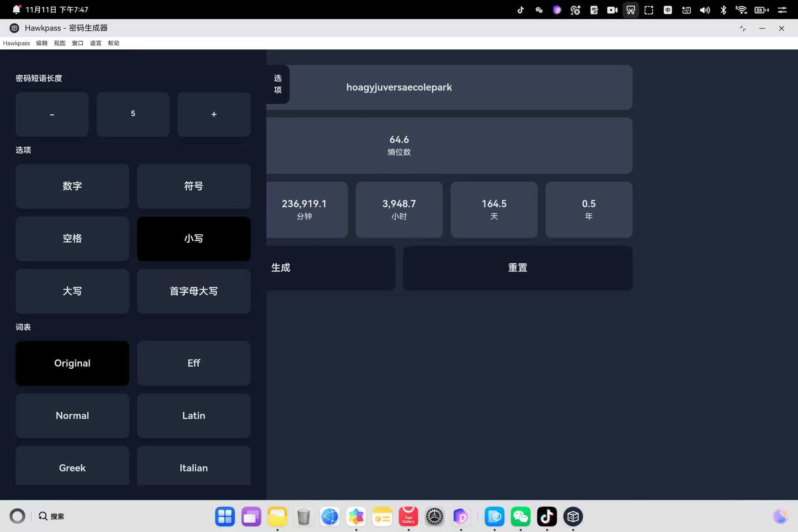
Task: Toggle the 符号 (symbols) option
Action: (x=194, y=186)
